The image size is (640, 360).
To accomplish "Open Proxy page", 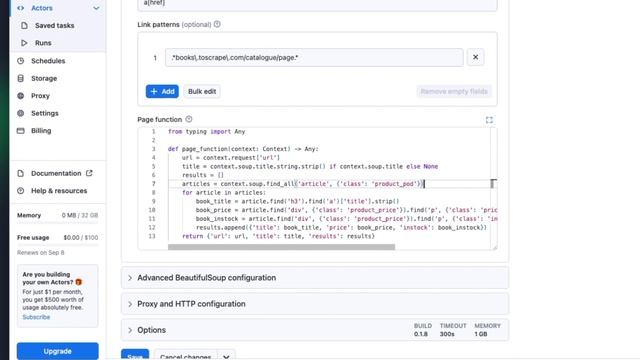I will [x=40, y=96].
